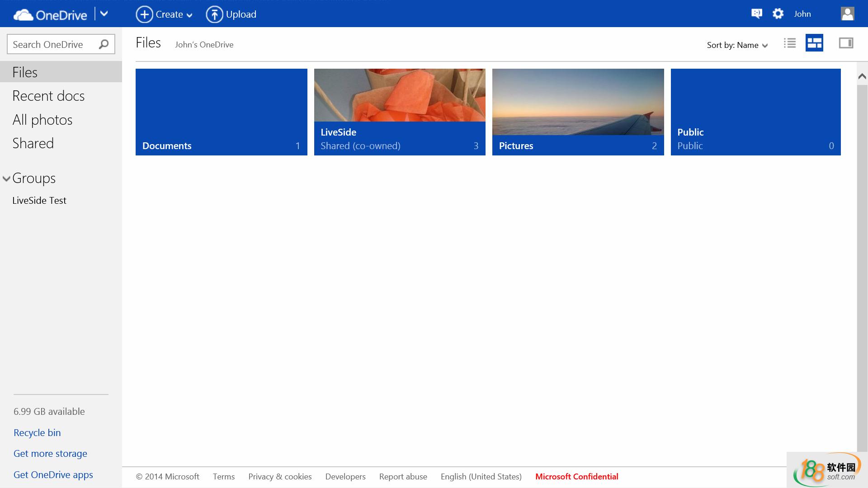Open the Create dropdown menu
The image size is (868, 488).
point(164,14)
